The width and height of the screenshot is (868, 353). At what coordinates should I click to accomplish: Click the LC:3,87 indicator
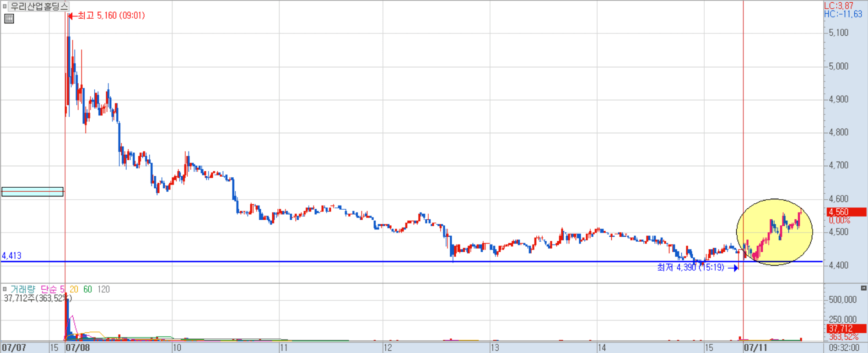[839, 5]
